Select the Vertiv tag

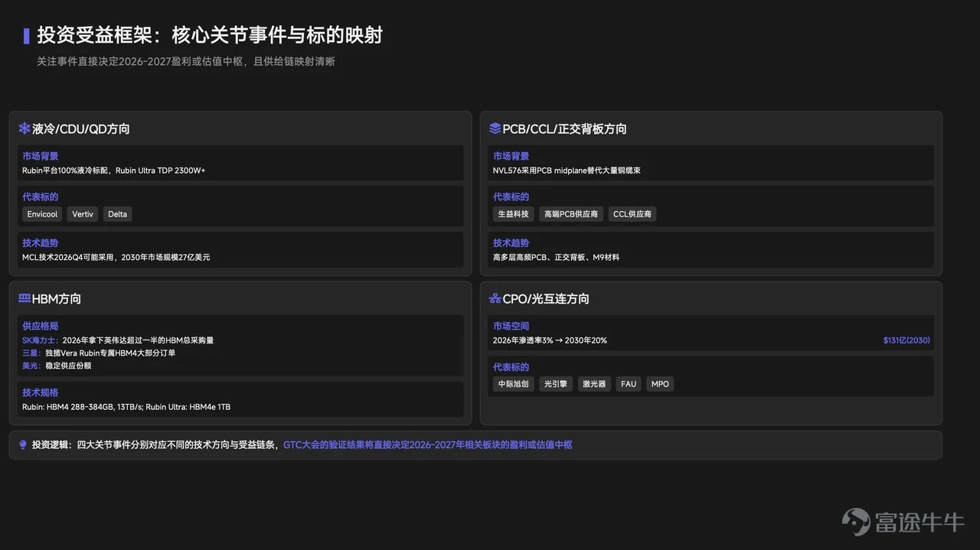(x=83, y=214)
